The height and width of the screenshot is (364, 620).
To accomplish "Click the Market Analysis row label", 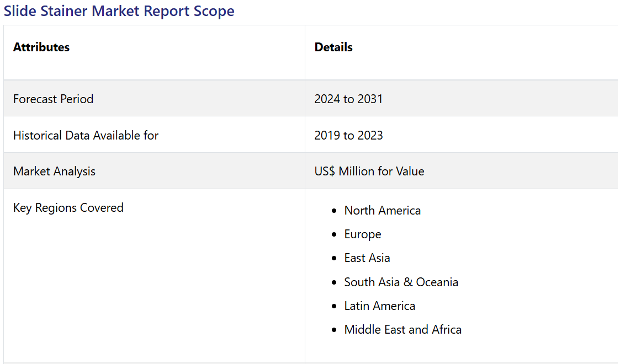I will point(54,172).
